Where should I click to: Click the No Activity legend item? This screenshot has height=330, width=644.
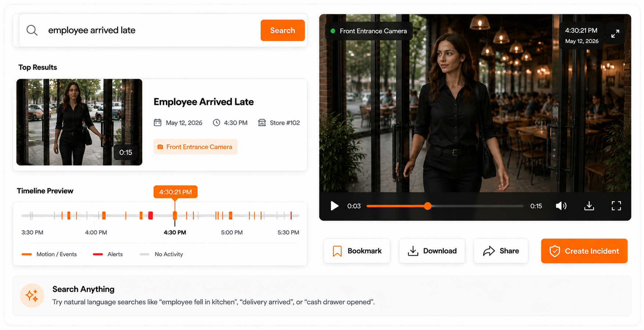tap(161, 254)
